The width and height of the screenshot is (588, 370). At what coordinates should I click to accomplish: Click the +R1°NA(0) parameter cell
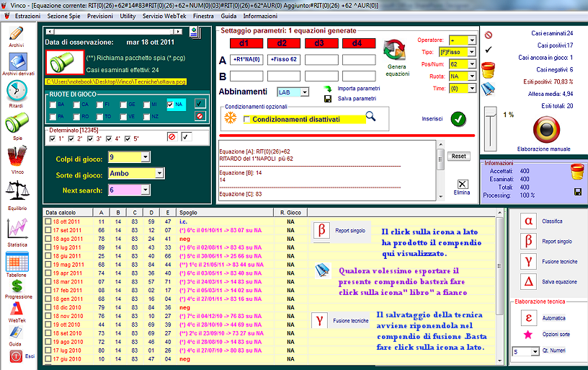click(246, 60)
